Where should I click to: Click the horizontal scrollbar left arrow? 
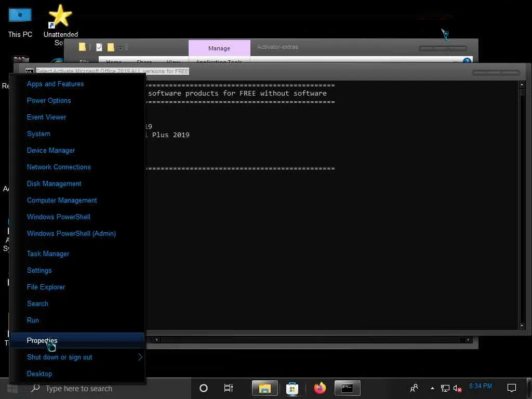(x=157, y=339)
